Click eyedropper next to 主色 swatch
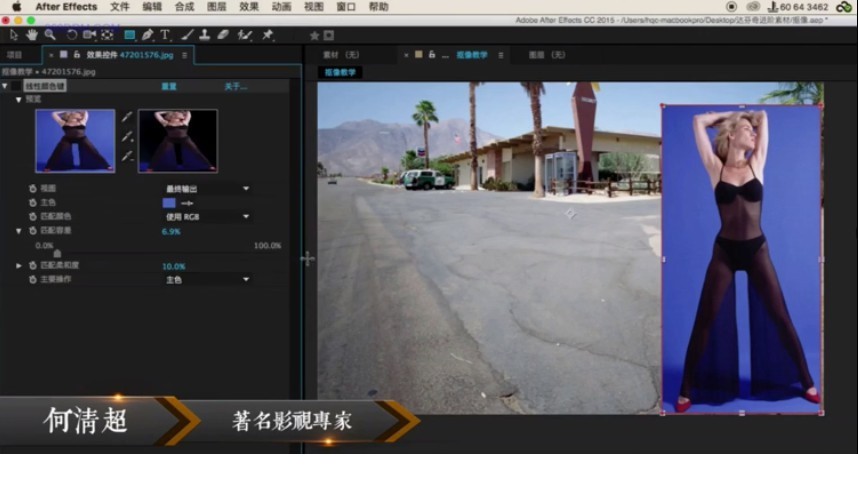 [x=187, y=203]
